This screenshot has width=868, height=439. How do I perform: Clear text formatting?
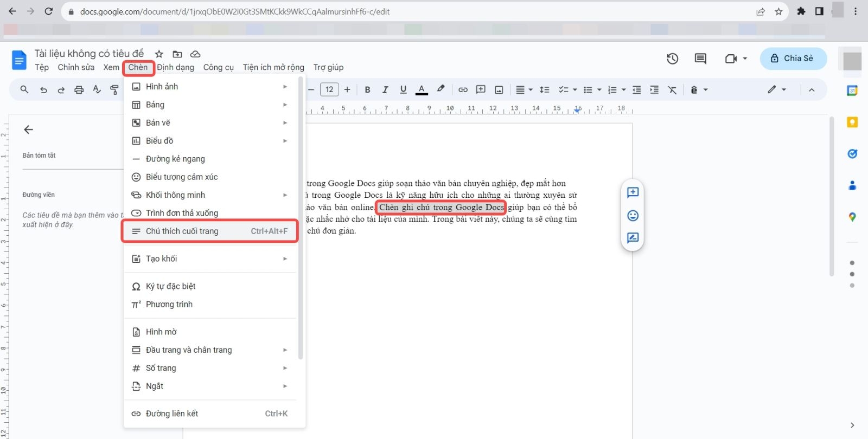coord(672,90)
